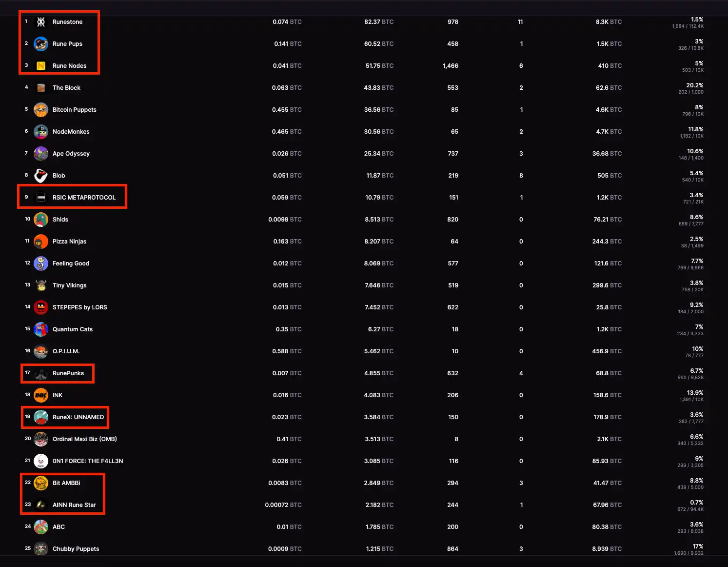Select the 0N1 FORCE: THE F4LL3N row
Screen dimensions: 728x567
88,461
